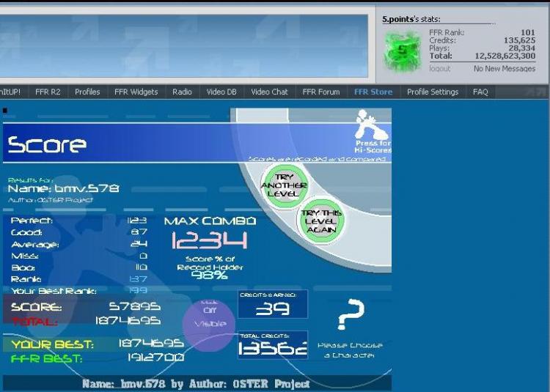This screenshot has width=550, height=392.
Task: Open the FAQ page
Action: point(480,92)
